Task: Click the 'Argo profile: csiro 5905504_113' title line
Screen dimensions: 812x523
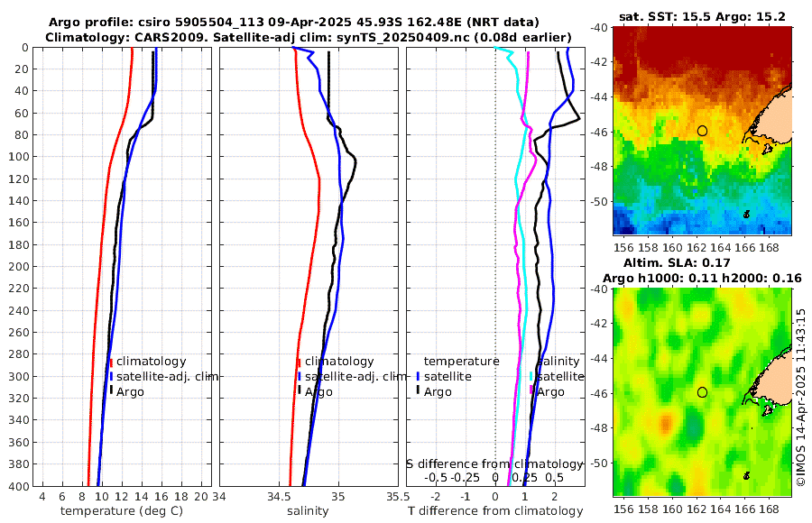Action: 293,23
